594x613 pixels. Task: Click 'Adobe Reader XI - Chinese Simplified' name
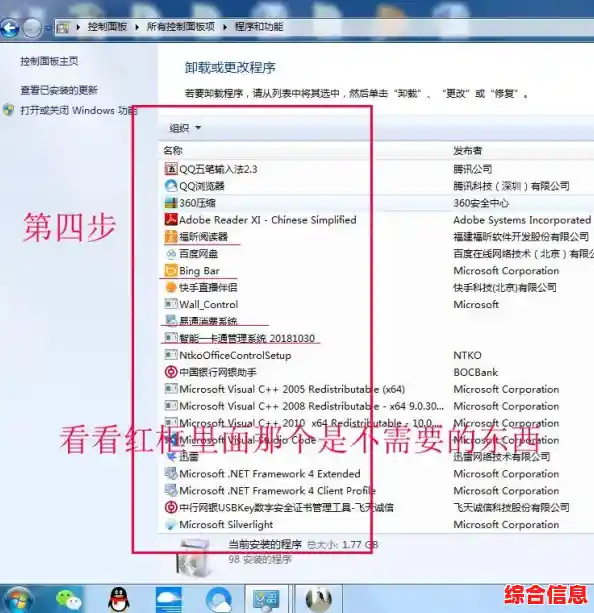[268, 220]
